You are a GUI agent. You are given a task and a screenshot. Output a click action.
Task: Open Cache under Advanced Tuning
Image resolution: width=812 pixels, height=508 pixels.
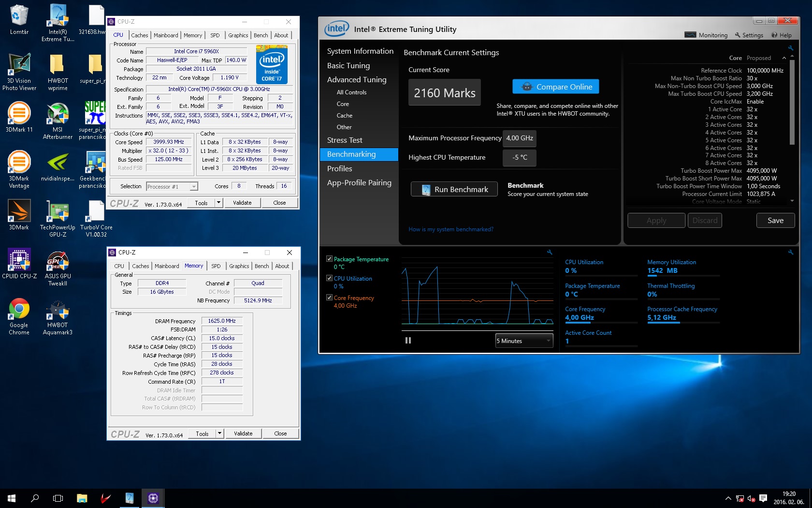coord(345,115)
